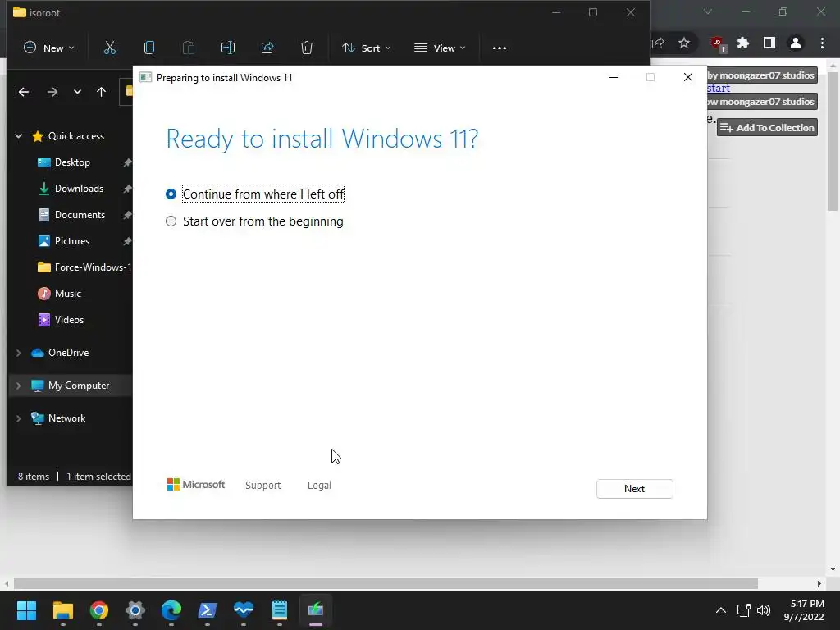
Task: Open the Support link in setup
Action: (x=263, y=486)
